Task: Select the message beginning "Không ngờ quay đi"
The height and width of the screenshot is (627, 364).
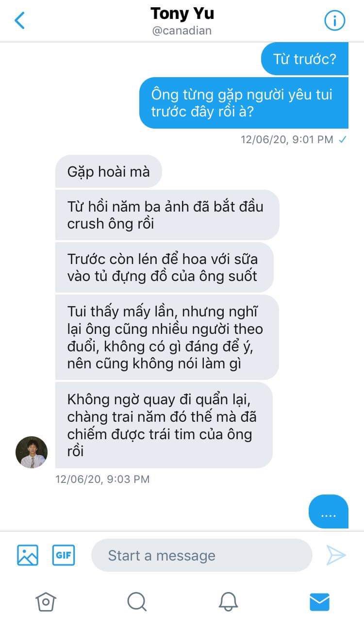Action: pos(164,425)
